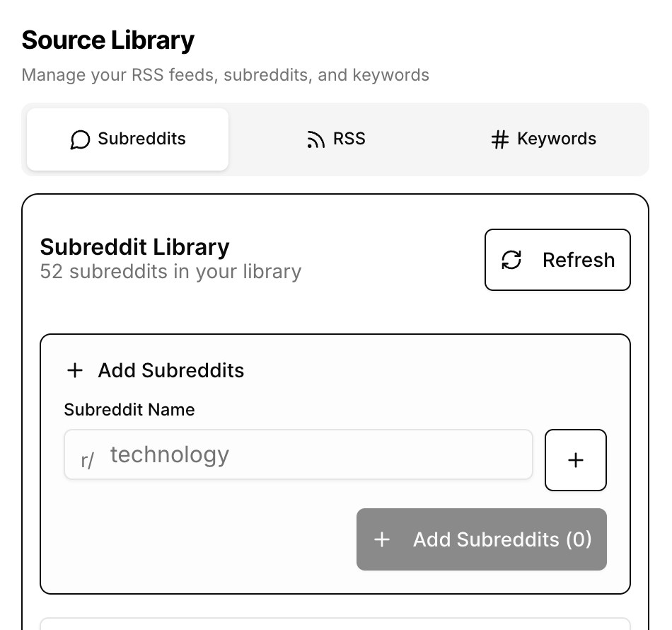
Task: Click the Manage your RSS feeds description
Action: coord(225,75)
